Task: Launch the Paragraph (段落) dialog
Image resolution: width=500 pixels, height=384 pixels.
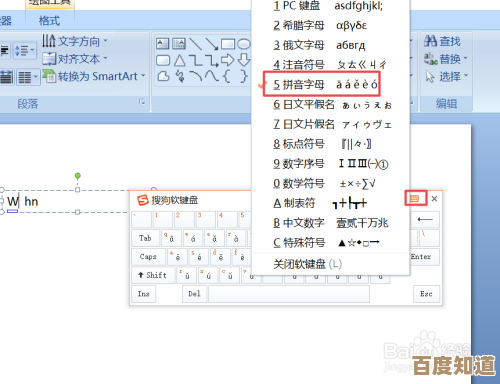Action: [142, 102]
